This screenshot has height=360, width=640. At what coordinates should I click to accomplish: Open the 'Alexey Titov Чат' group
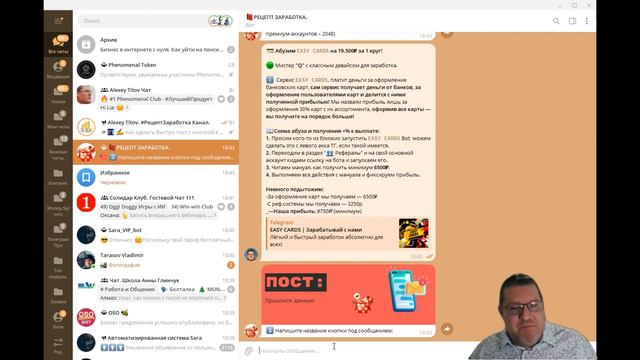(156, 98)
